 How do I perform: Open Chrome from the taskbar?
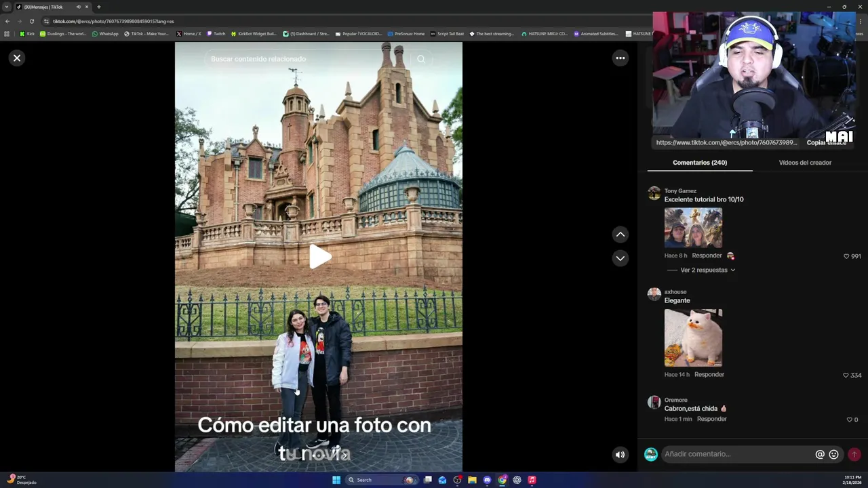tap(502, 480)
